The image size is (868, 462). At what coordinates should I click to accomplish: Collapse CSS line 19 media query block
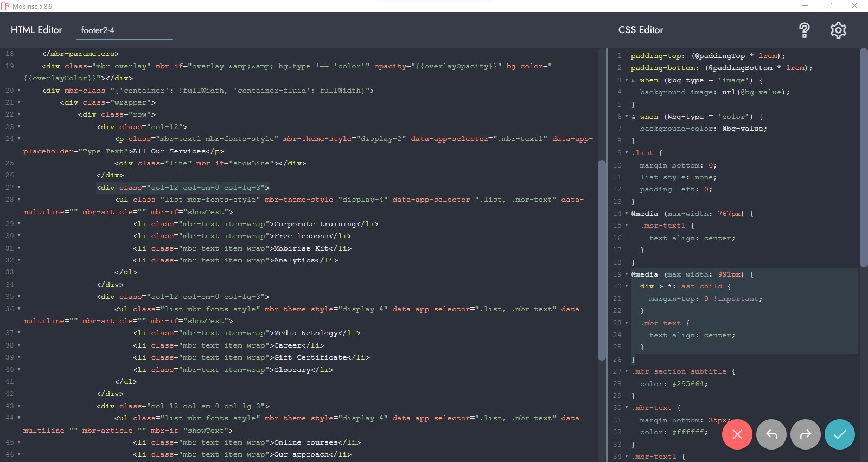627,274
